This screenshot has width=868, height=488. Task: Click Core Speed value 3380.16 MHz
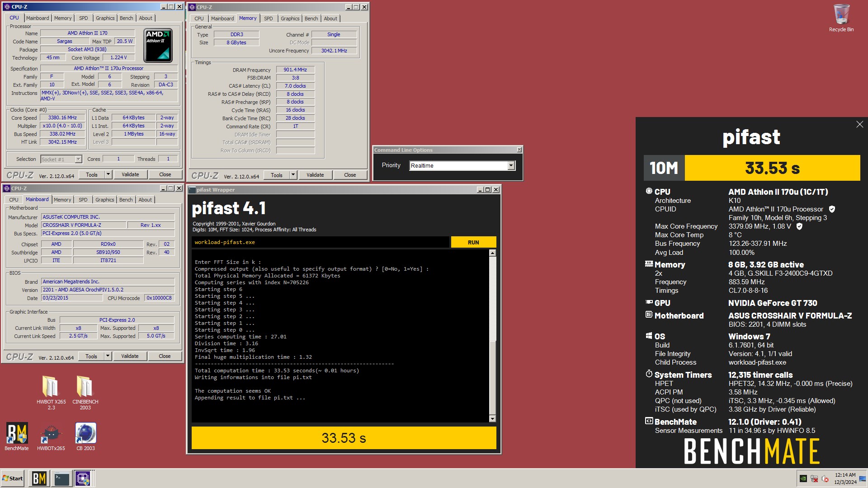click(x=62, y=117)
